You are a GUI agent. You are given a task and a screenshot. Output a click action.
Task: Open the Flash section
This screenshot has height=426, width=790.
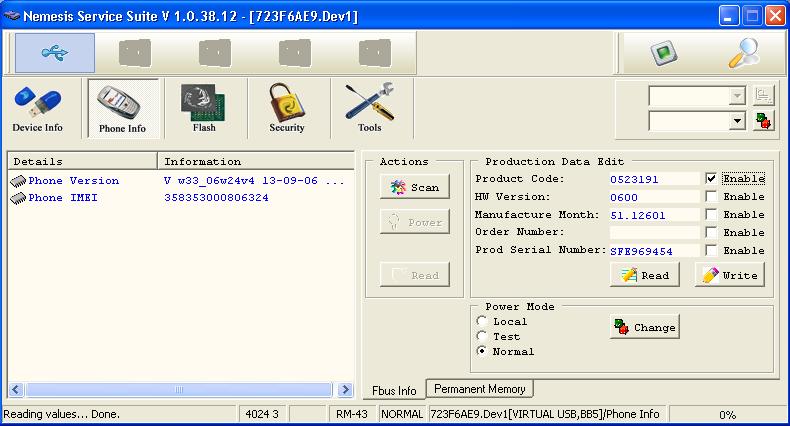tap(204, 109)
